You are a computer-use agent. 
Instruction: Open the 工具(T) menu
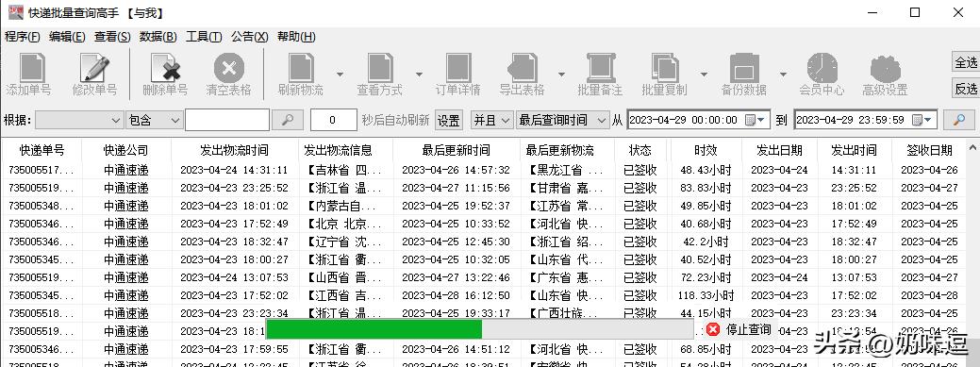click(204, 37)
